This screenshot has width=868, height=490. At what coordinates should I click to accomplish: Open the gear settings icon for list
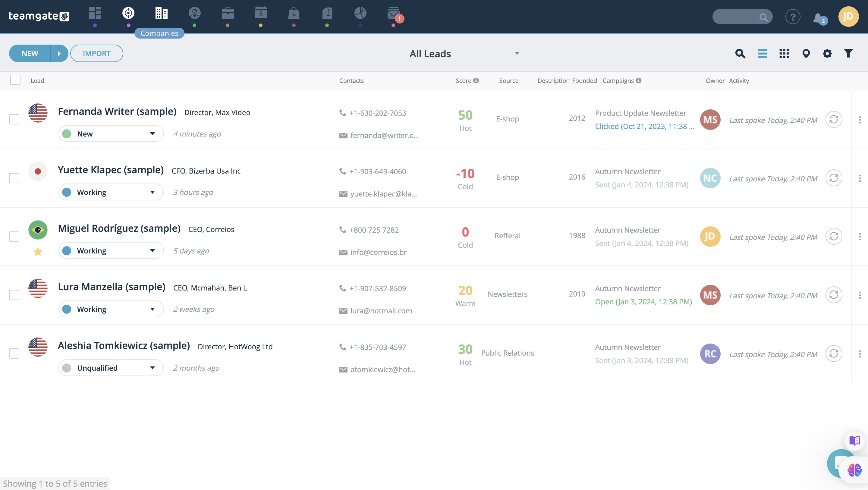pyautogui.click(x=827, y=53)
